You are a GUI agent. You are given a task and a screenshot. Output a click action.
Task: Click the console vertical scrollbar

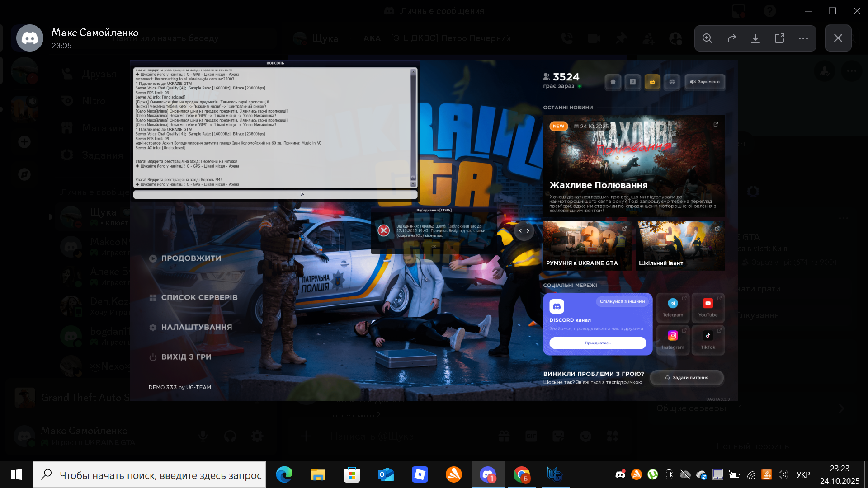click(x=413, y=128)
